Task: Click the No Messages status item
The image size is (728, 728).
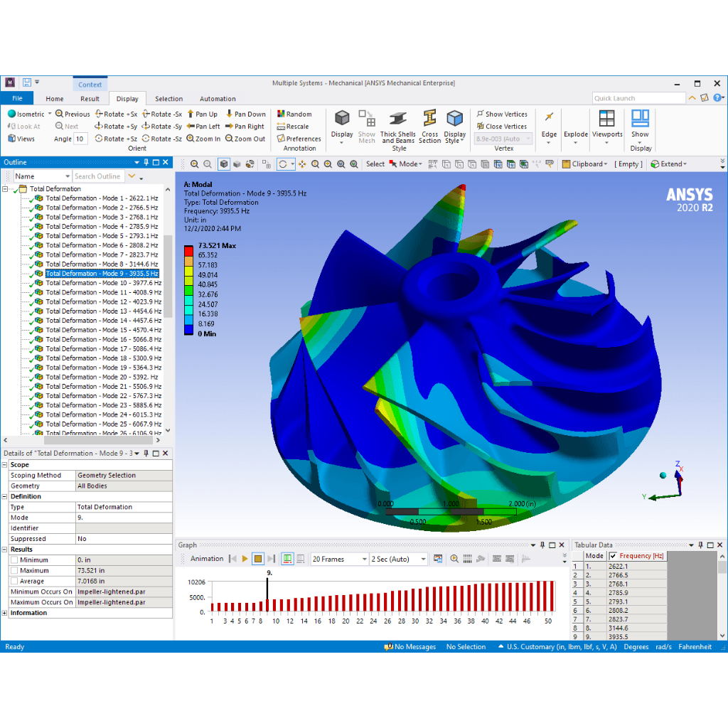Action: tap(410, 647)
